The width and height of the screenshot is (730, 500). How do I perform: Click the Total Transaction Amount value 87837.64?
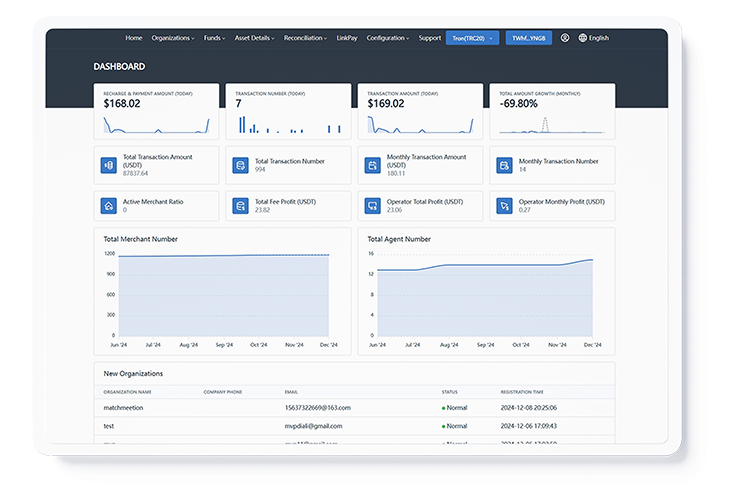tap(135, 173)
